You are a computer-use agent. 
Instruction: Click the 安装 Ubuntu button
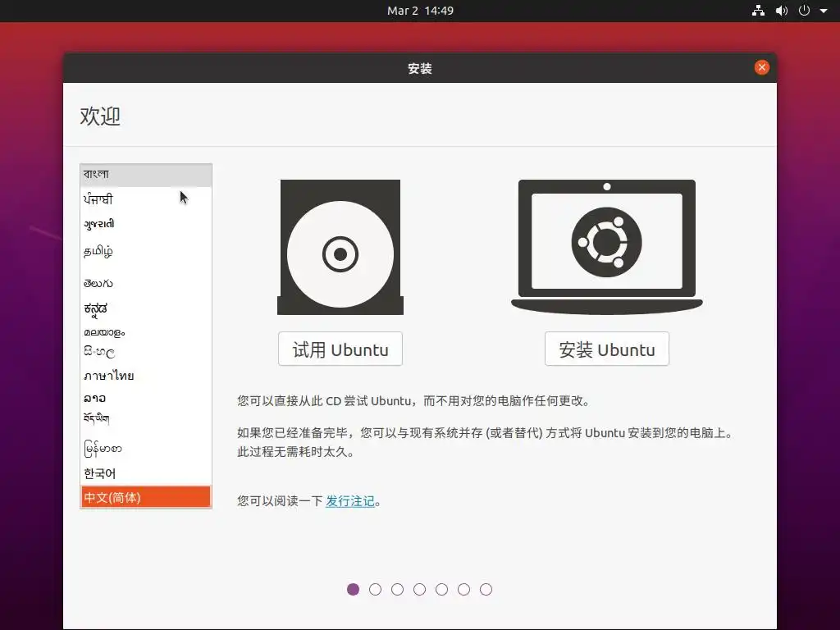pos(606,349)
